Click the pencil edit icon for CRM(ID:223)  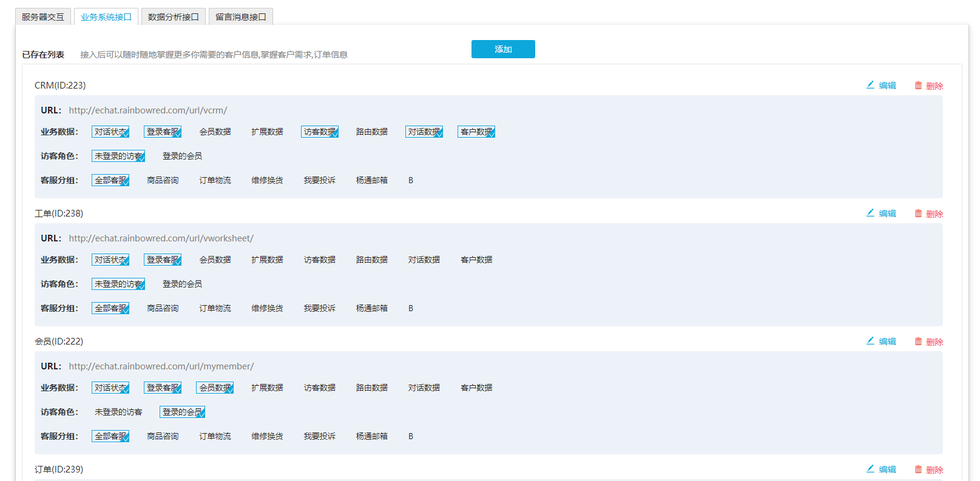pos(870,85)
